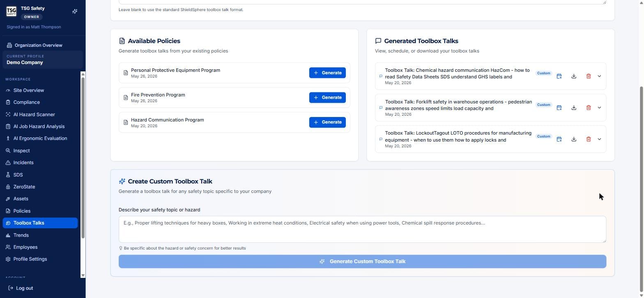Screen dimensions: 644x298
Task: Click the Employees people icon
Action: coord(8,247)
